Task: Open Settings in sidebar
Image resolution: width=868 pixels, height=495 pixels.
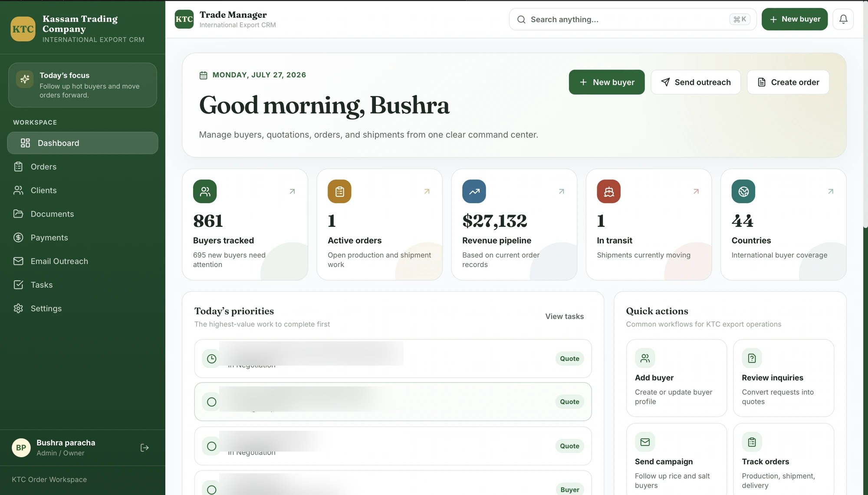Action: 82,309
